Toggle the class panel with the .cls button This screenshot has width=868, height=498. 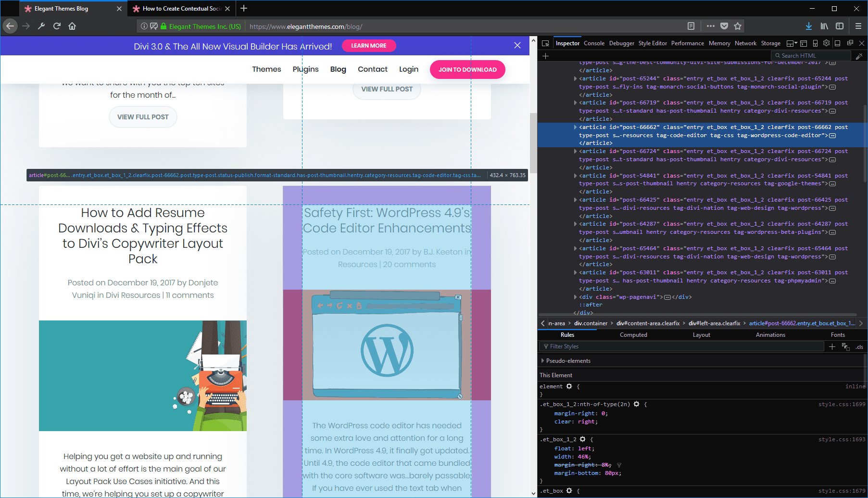[x=860, y=346]
